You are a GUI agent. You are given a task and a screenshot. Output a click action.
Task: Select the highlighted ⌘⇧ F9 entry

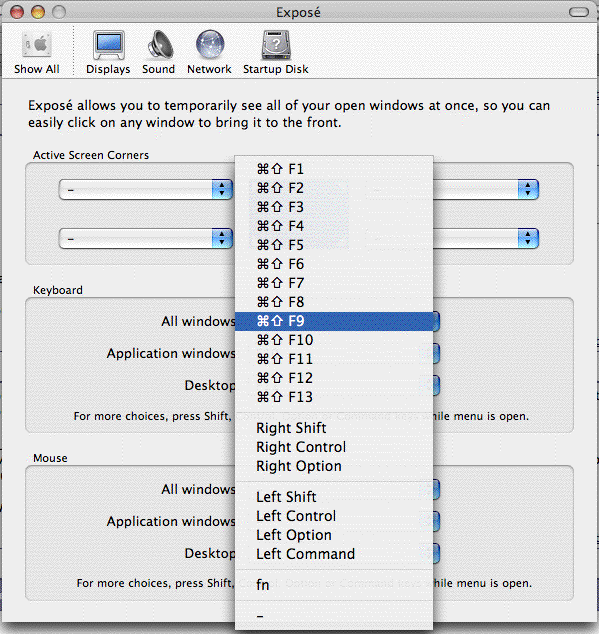334,321
